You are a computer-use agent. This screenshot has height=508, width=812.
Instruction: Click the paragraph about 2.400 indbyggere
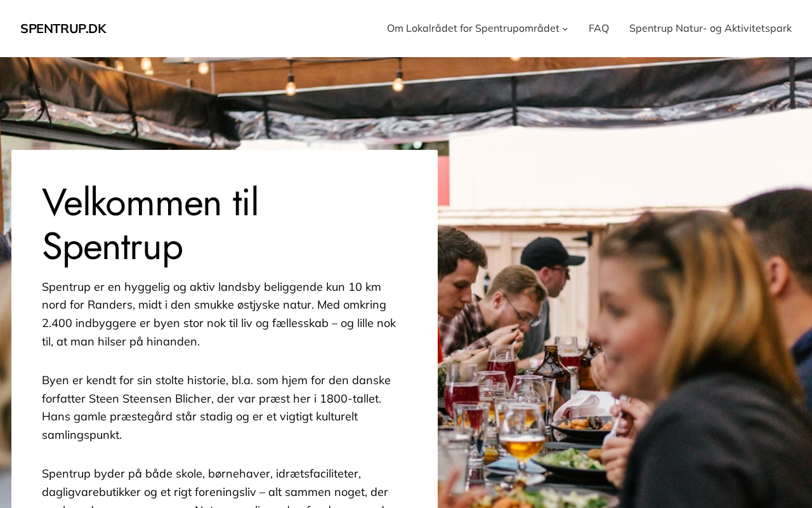219,314
